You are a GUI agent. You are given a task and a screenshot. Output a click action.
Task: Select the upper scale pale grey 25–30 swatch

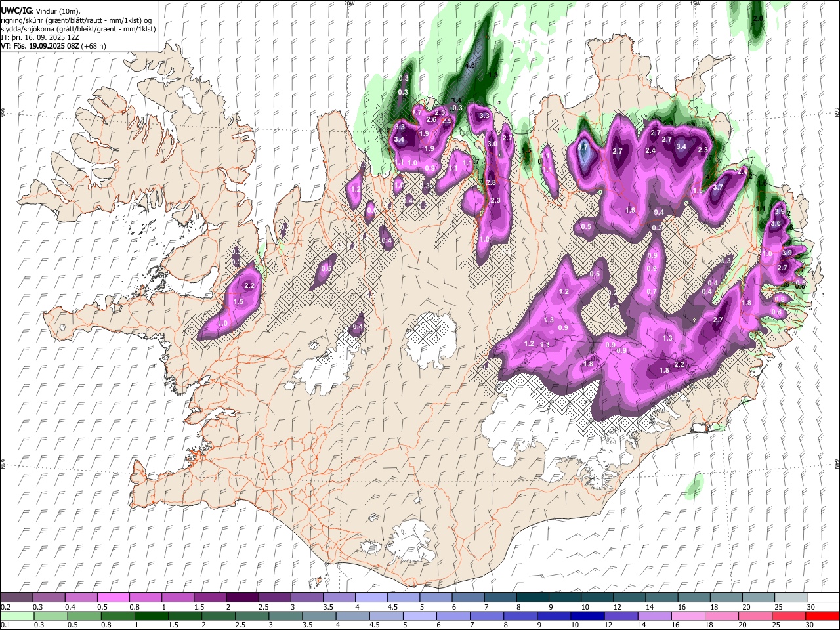791,598
